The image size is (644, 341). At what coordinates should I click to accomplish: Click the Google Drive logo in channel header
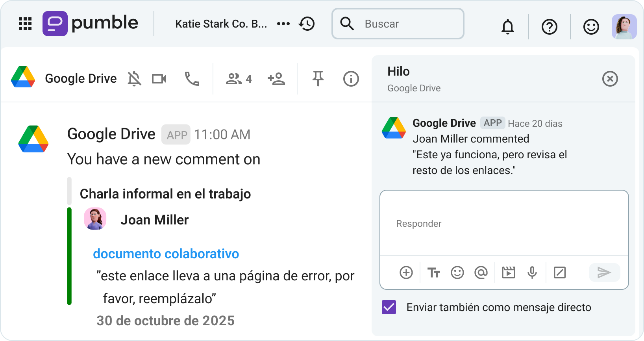23,77
